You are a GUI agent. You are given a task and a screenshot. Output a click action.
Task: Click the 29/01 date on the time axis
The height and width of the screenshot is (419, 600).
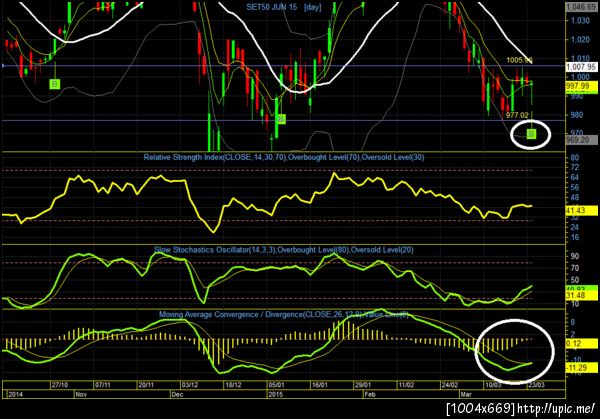tap(363, 385)
